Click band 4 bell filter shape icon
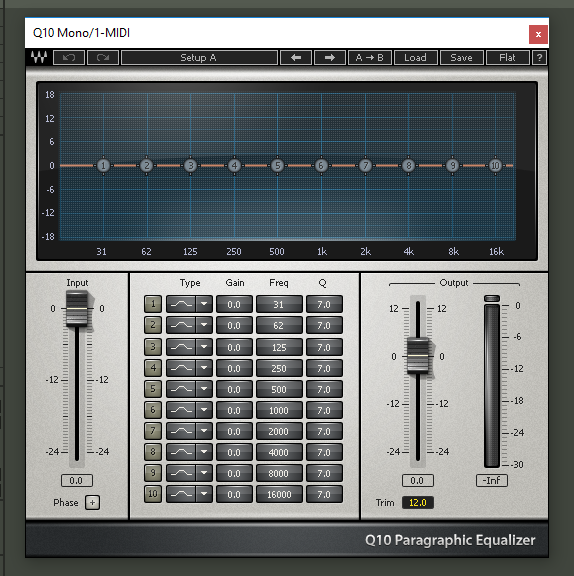Image resolution: width=574 pixels, height=576 pixels. pyautogui.click(x=181, y=368)
